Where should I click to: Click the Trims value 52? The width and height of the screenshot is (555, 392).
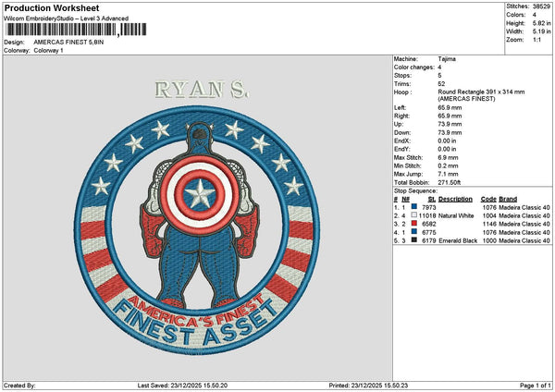tap(441, 84)
